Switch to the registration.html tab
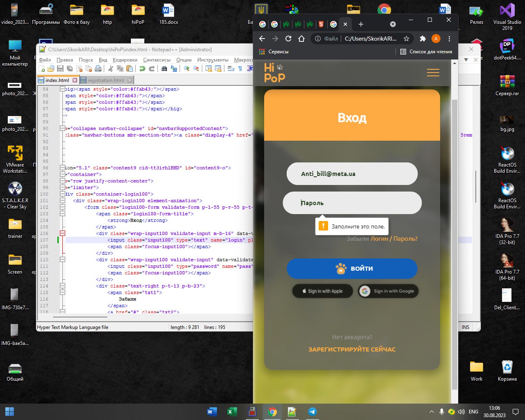Viewport: 525px width, 420px height. (105, 80)
